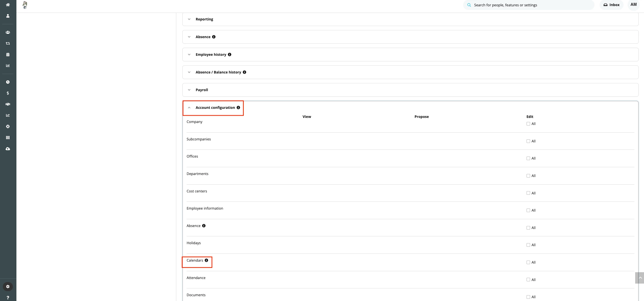The height and width of the screenshot is (301, 644).
Task: Tick the Edit All checkbox for Cost centers
Action: (528, 193)
